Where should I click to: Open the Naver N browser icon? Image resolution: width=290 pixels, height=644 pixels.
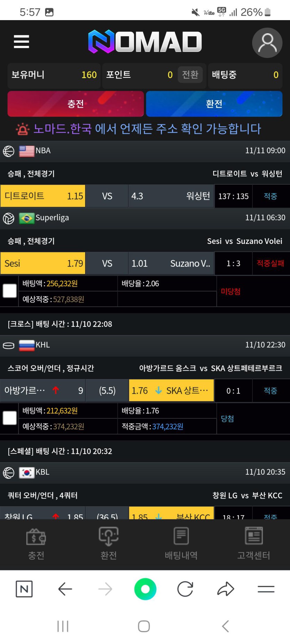coord(24,589)
